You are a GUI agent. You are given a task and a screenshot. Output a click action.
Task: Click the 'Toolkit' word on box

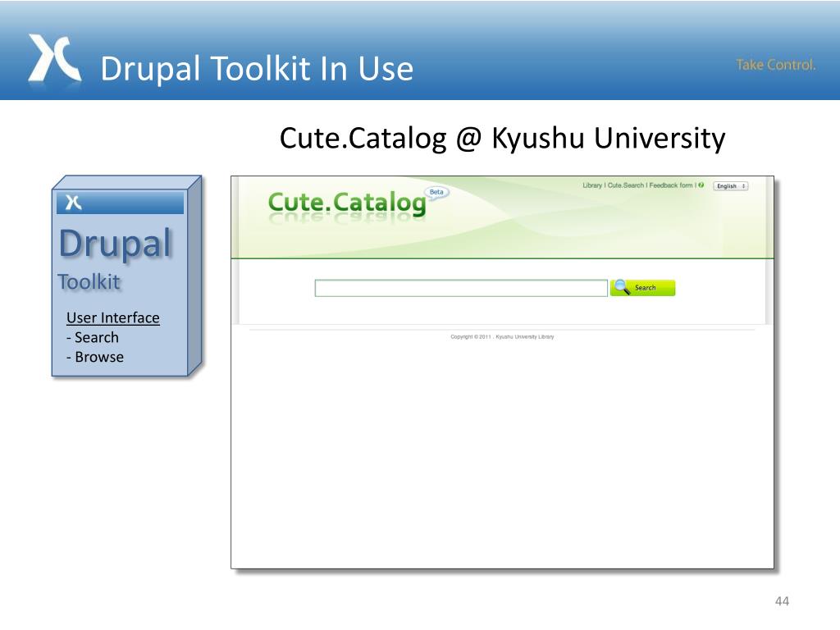tap(89, 282)
